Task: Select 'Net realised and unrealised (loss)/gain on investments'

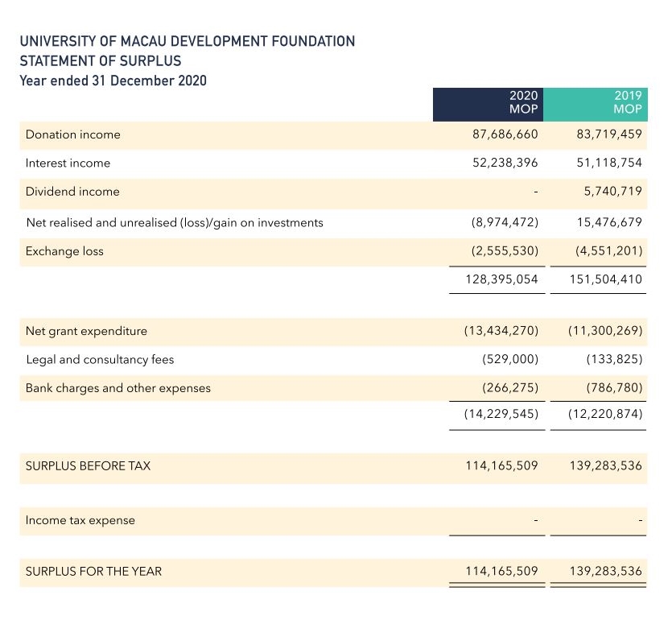Action: pyautogui.click(x=175, y=222)
